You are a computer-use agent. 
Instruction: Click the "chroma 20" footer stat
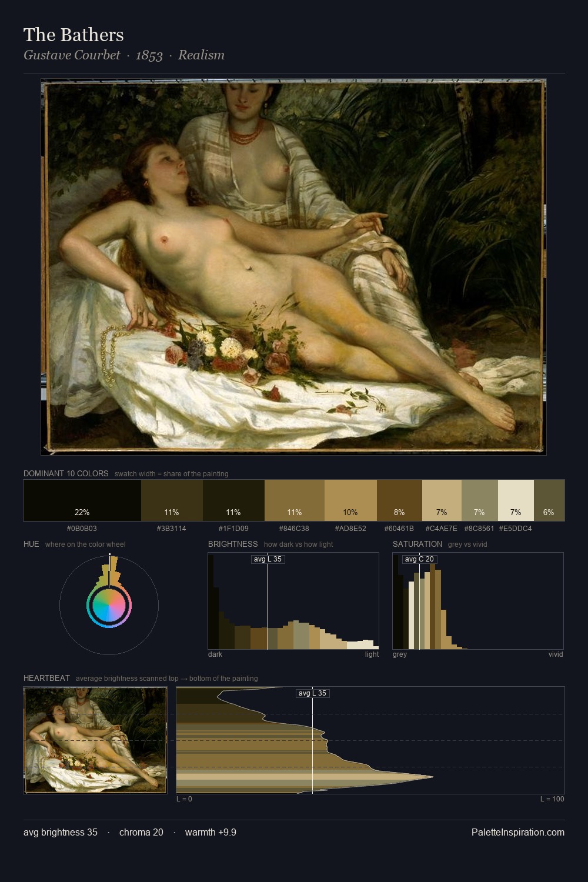point(141,833)
